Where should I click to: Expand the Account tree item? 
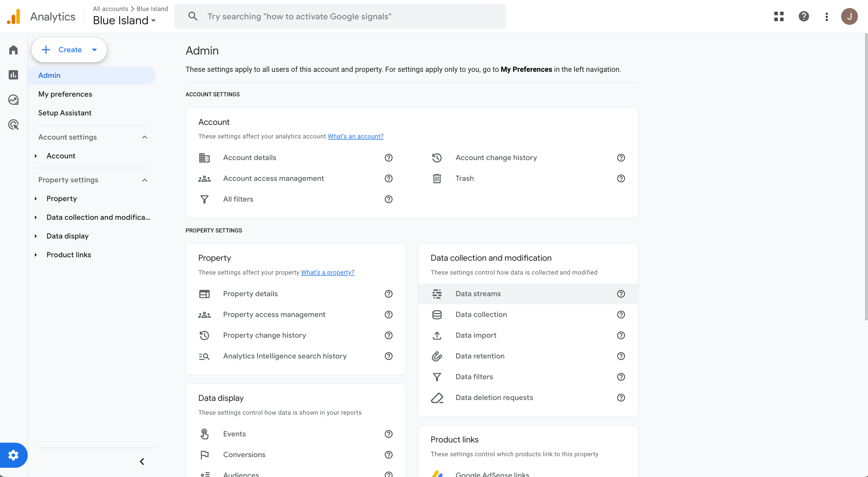pos(36,156)
